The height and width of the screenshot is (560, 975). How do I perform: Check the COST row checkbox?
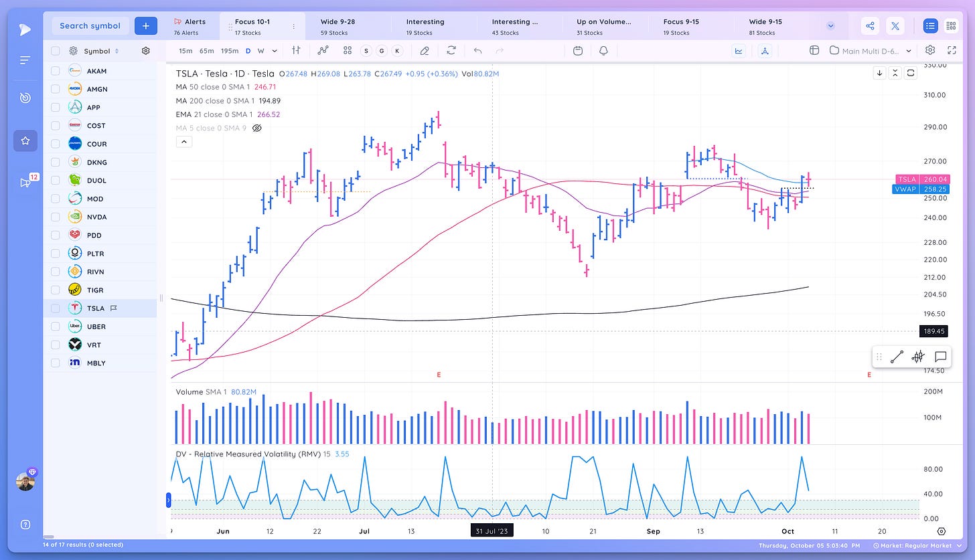[55, 126]
